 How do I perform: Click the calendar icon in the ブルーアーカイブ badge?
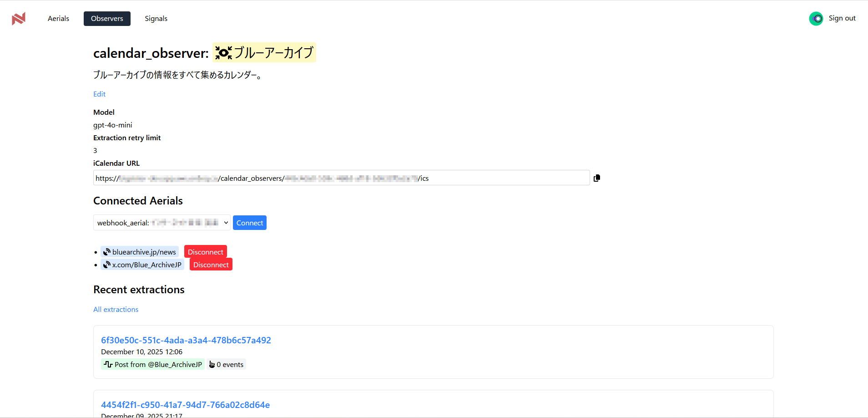click(x=223, y=53)
